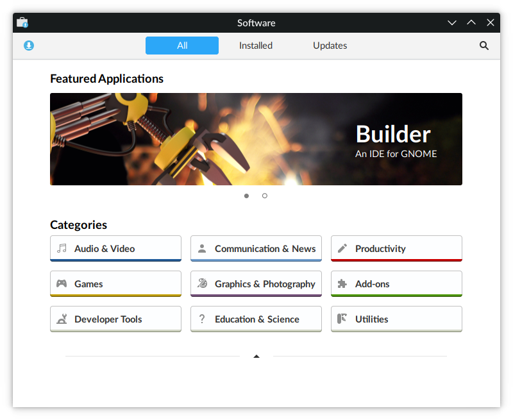Switch to the Installed tab
This screenshot has height=420, width=513.
coord(256,46)
